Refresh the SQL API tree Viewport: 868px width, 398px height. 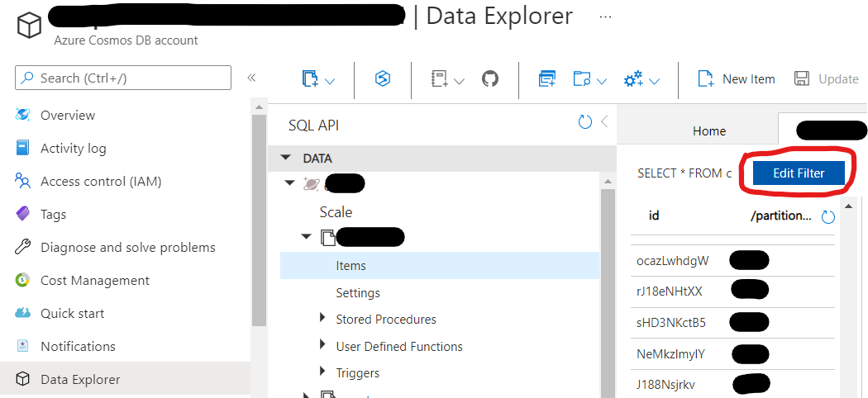[x=585, y=122]
